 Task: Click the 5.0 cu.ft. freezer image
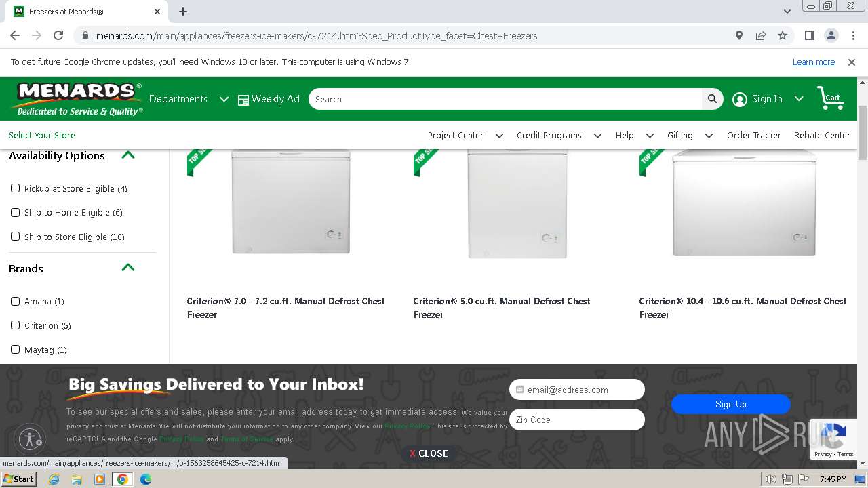click(517, 203)
